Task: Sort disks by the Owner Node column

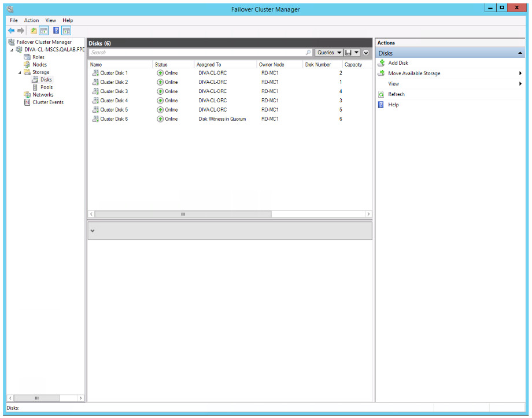Action: pos(271,64)
